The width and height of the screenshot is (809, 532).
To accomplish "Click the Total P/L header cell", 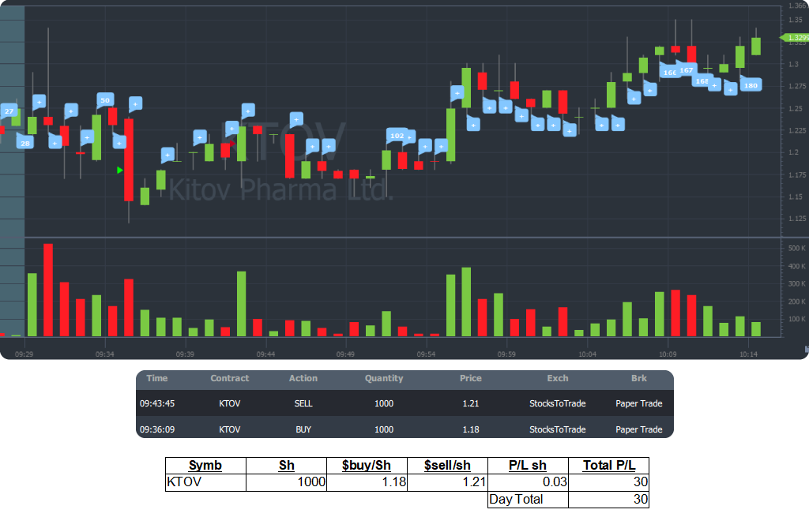I will coord(608,466).
